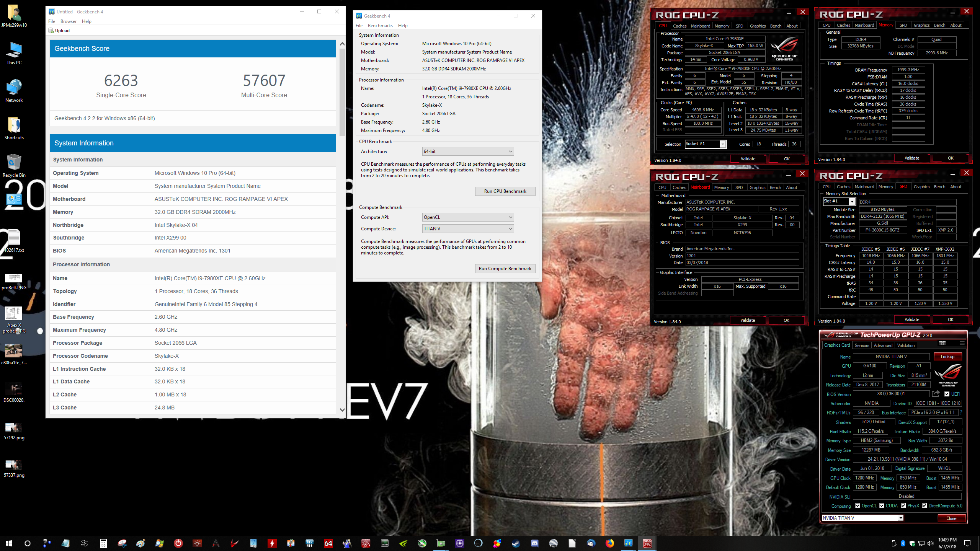Click Validate in the CPU-Z processor window
This screenshot has width=980, height=551.
(748, 159)
